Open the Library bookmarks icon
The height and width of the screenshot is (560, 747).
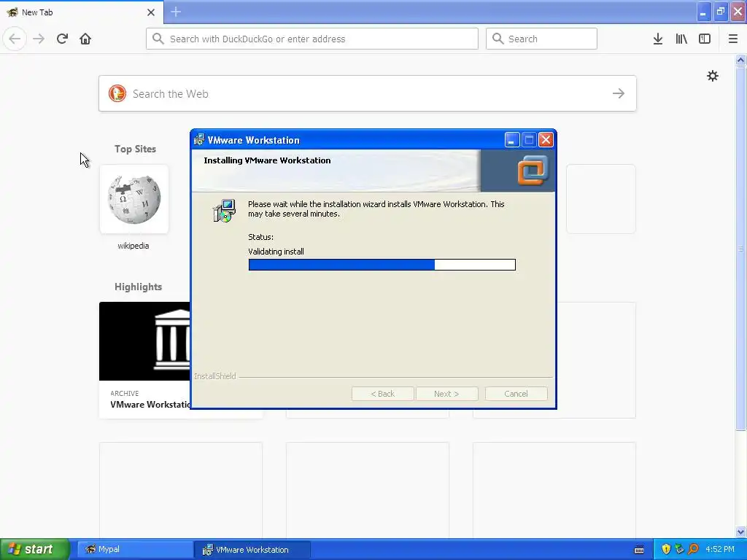click(681, 39)
